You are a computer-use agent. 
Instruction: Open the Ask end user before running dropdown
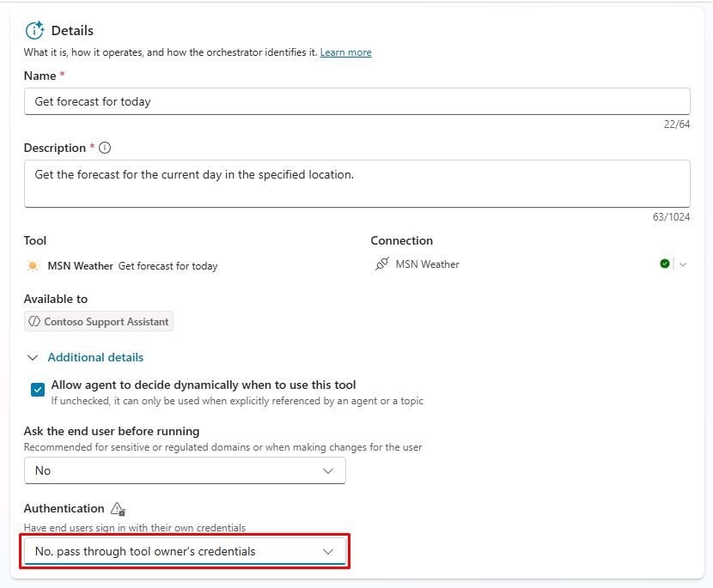click(185, 470)
